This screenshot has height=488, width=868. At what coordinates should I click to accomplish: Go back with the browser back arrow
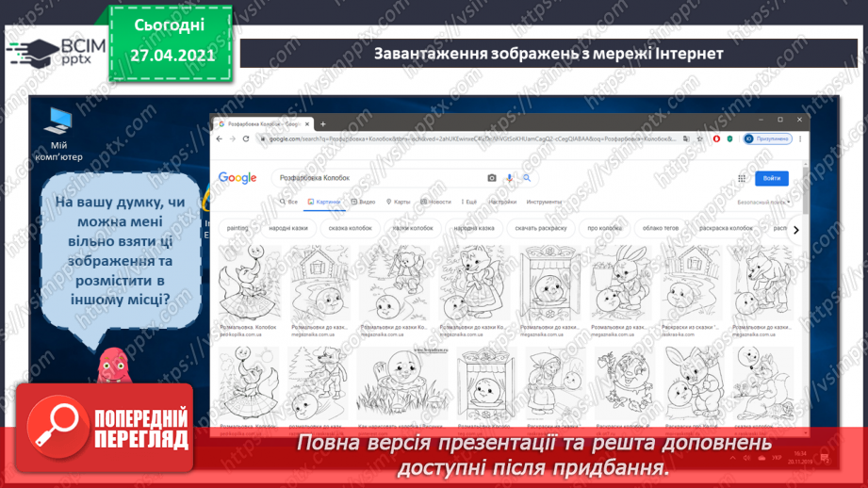tap(220, 138)
